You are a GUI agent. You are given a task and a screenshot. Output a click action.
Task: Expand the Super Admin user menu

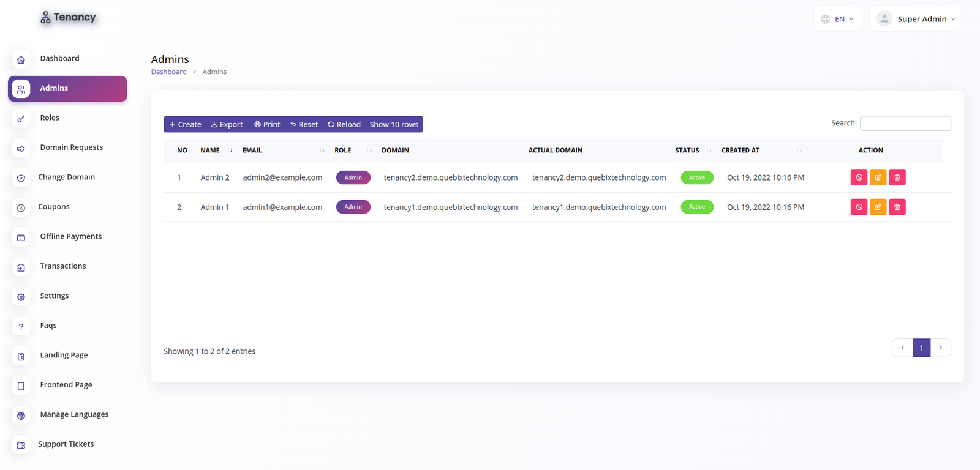point(914,19)
